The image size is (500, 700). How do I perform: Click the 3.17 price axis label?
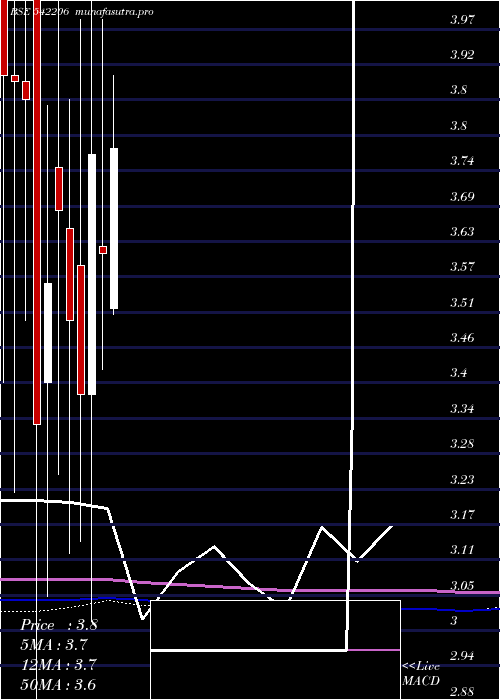462,515
